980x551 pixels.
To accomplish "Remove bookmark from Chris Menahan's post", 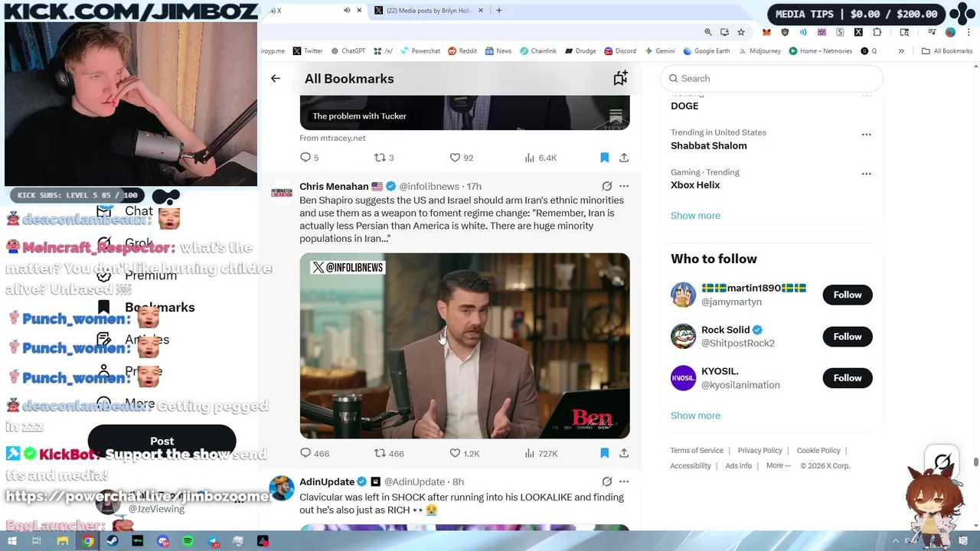I will click(604, 453).
